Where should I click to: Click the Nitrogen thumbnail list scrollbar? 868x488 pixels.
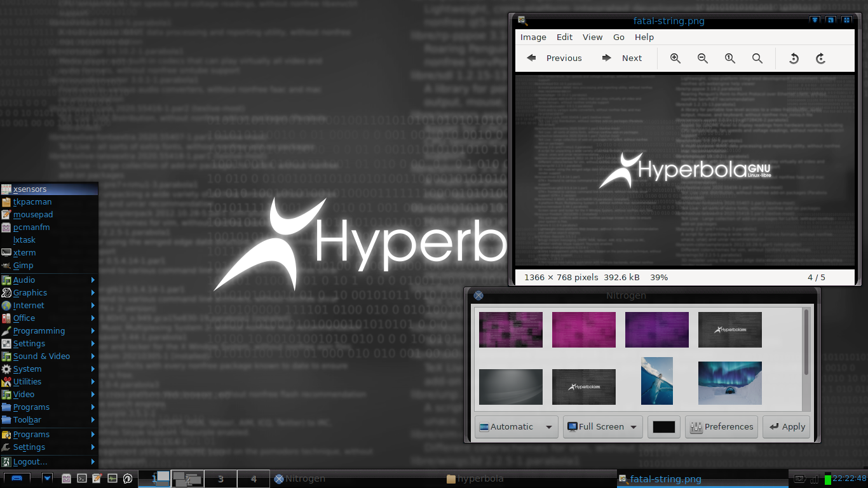coord(806,342)
